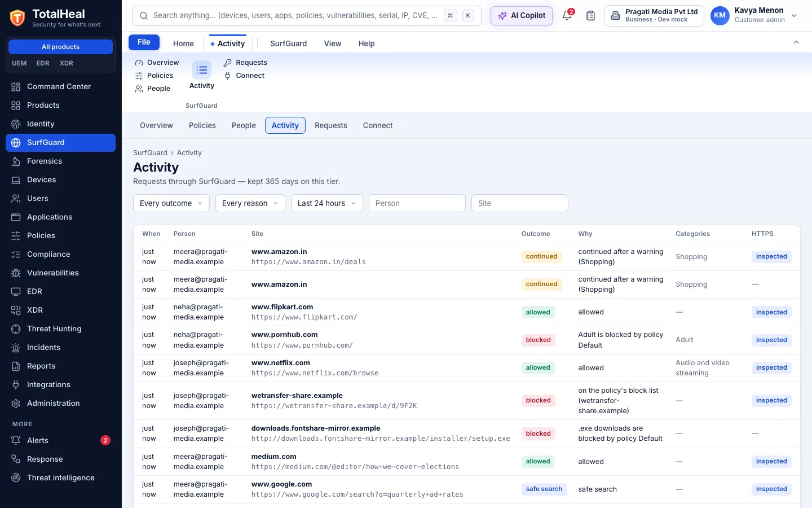Viewport: 812px width, 508px height.
Task: Open Reports in sidebar
Action: 60,366
